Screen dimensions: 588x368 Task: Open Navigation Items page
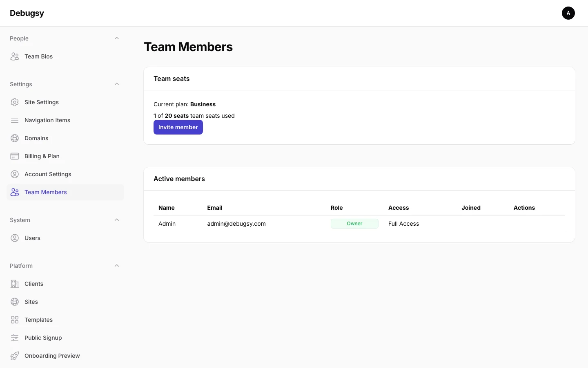point(65,120)
